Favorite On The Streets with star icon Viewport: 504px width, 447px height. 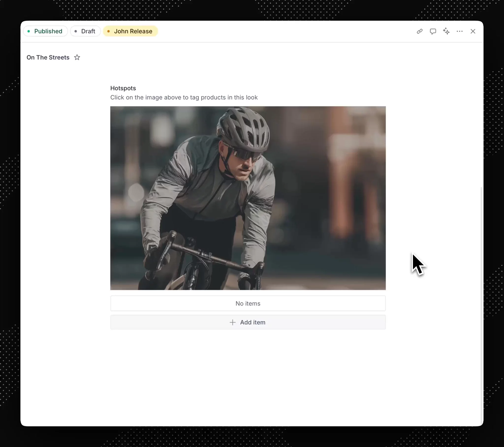point(77,58)
